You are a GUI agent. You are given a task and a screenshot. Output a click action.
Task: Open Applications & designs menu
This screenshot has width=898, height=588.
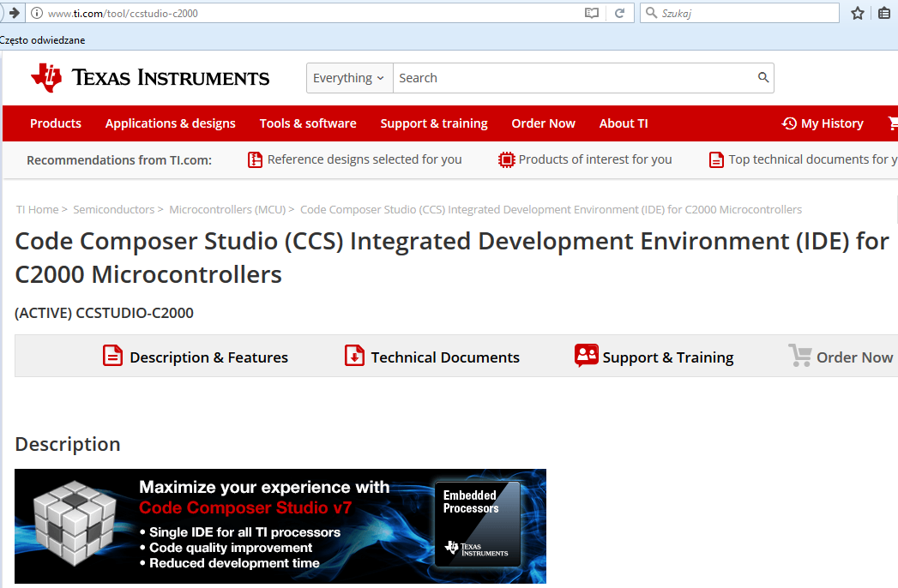tap(170, 123)
